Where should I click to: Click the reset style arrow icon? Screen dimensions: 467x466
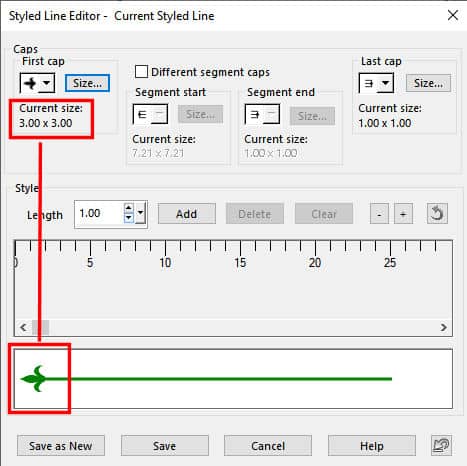tap(437, 214)
